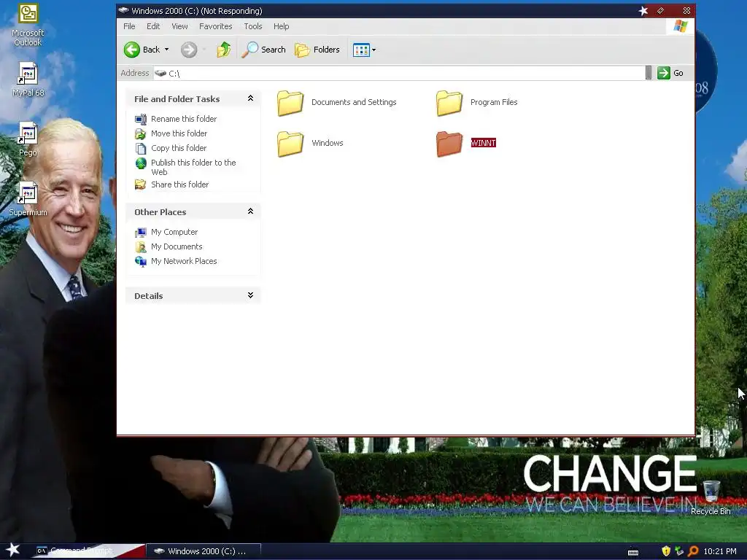The width and height of the screenshot is (747, 560).
Task: Click the green Go button
Action: pos(670,73)
